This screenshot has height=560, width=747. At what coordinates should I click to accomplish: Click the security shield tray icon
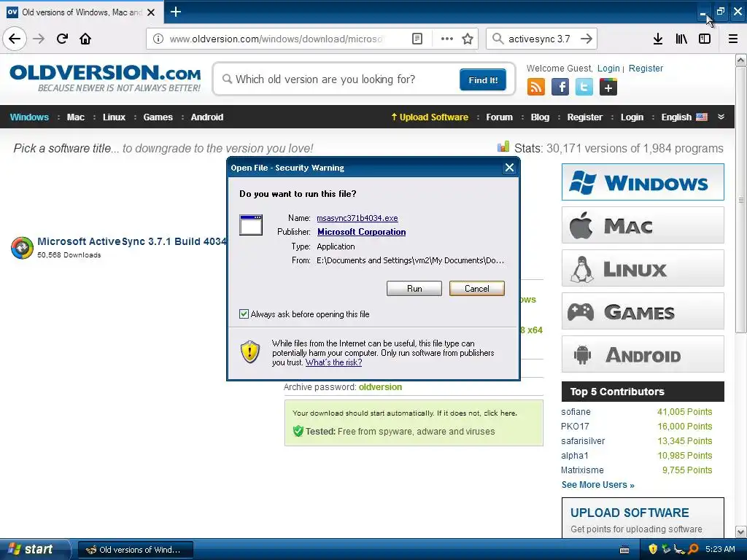click(653, 549)
